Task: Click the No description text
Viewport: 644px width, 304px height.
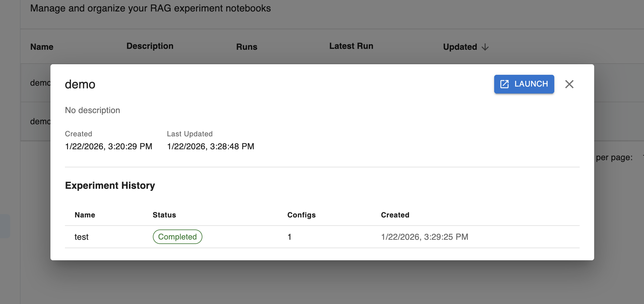Action: (x=92, y=110)
